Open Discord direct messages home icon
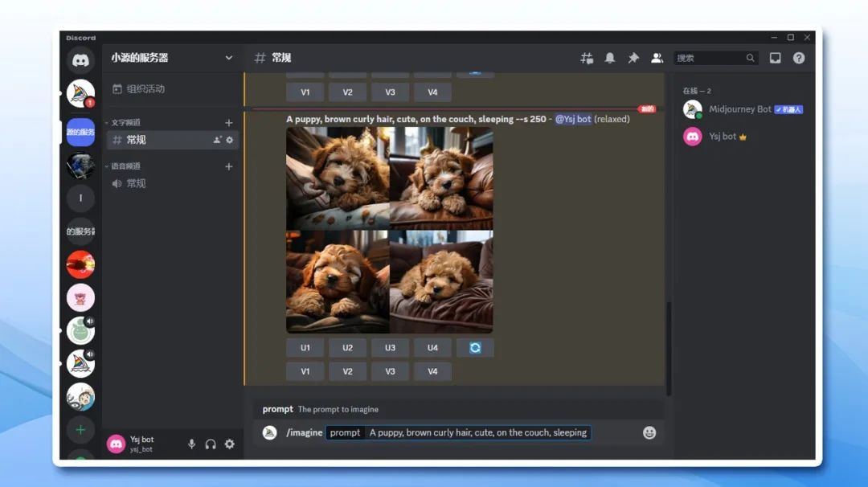The width and height of the screenshot is (868, 487). (80, 59)
